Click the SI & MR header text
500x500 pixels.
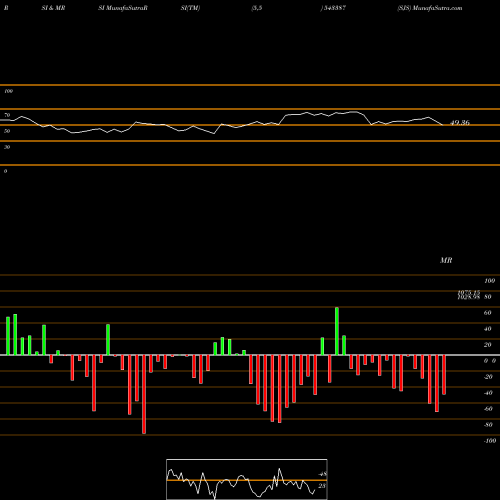53,8
